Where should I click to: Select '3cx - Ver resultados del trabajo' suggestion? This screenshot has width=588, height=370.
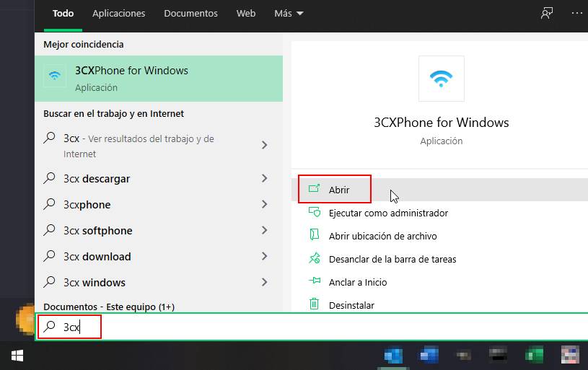point(159,146)
